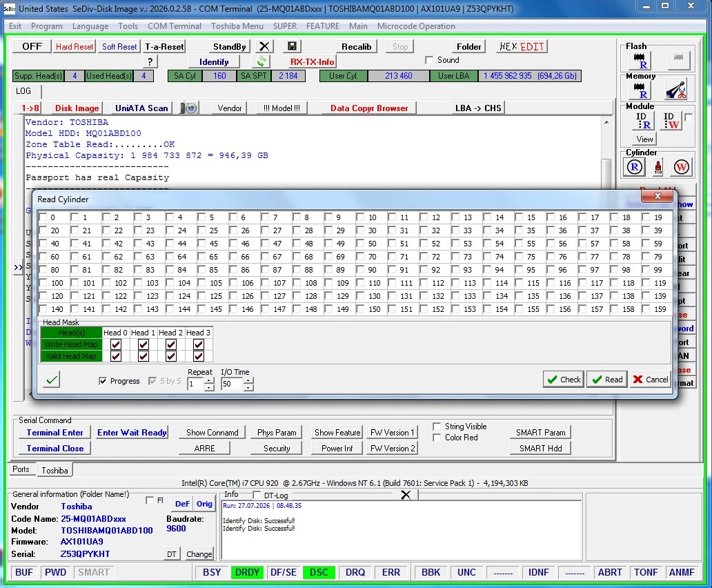
Task: Click the LBA -> CHS button
Action: [x=478, y=108]
